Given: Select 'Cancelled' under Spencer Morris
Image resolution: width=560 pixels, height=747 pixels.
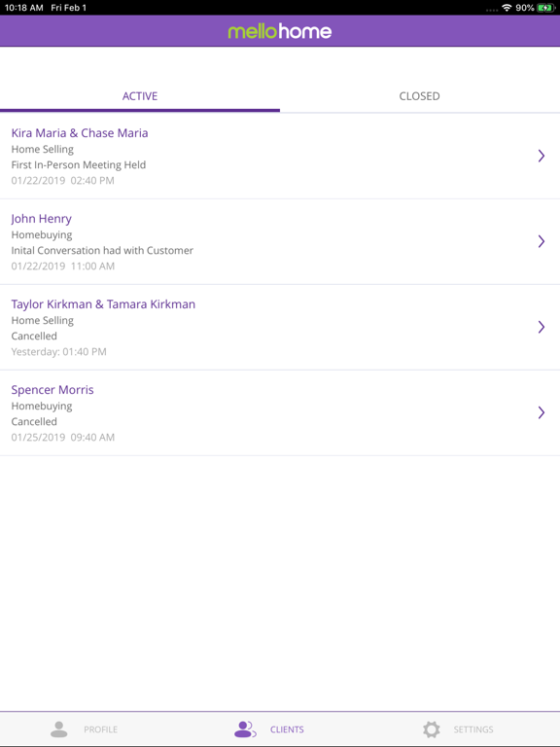Looking at the screenshot, I should click(x=34, y=421).
